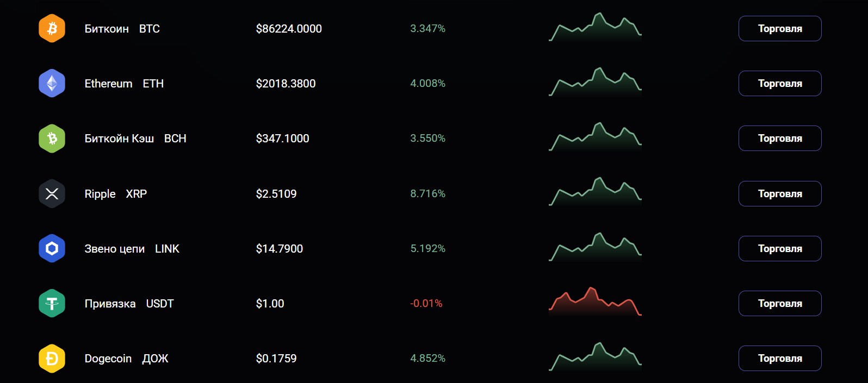Click the orange Bitcoin BTC coin icon
868x383 pixels.
[52, 28]
